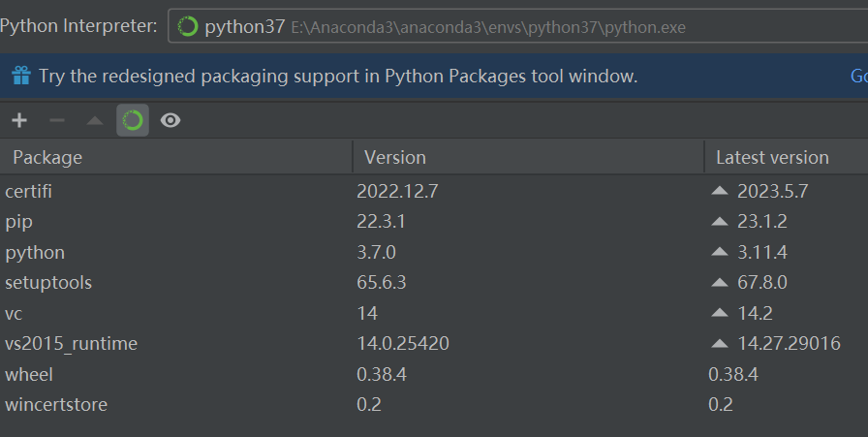
Task: Click the upgrade arrow beside certifi 2023.5.7
Action: (719, 191)
